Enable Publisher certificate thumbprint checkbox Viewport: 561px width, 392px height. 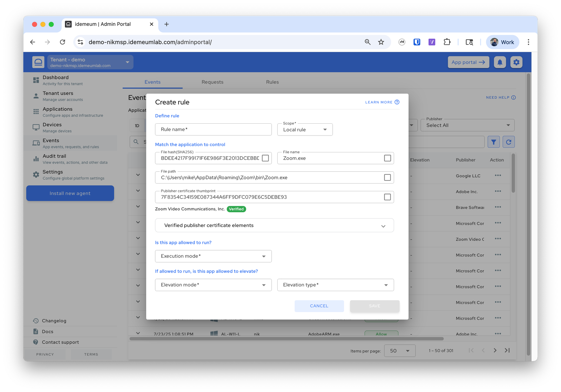point(387,197)
